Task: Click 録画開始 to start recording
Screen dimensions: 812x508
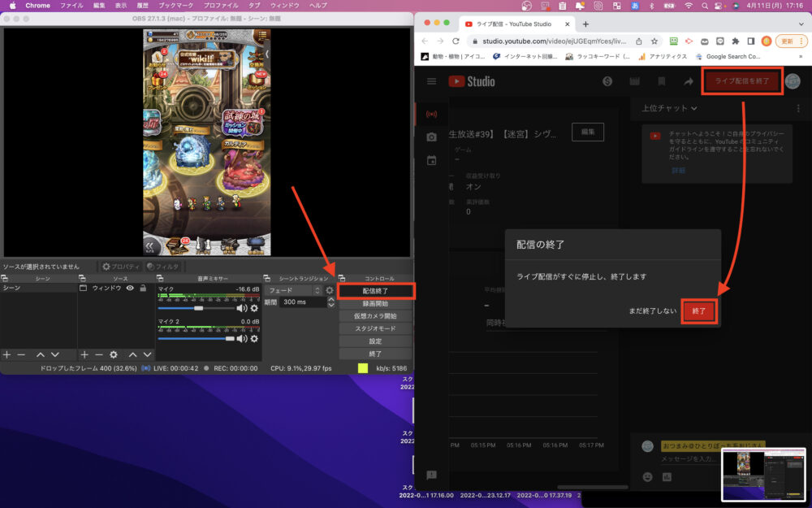Action: [375, 304]
